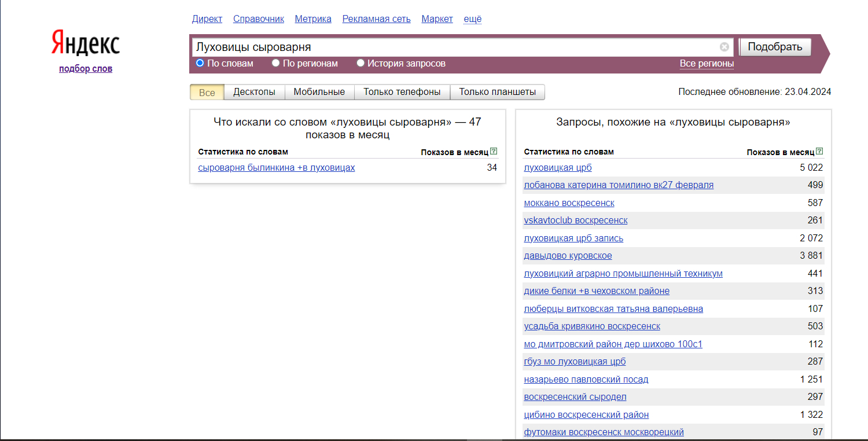Open the "подбор слов" link under the logo
The height and width of the screenshot is (441, 868).
[86, 69]
